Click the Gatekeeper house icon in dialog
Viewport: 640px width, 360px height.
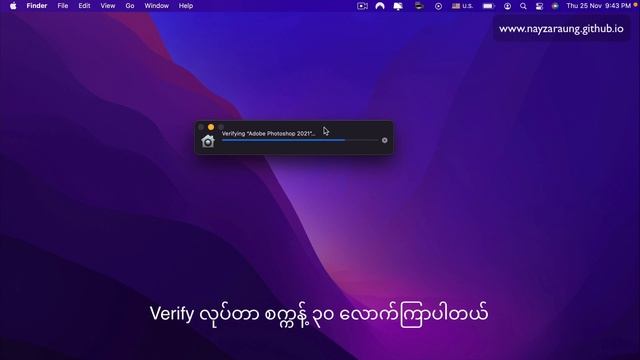208,141
